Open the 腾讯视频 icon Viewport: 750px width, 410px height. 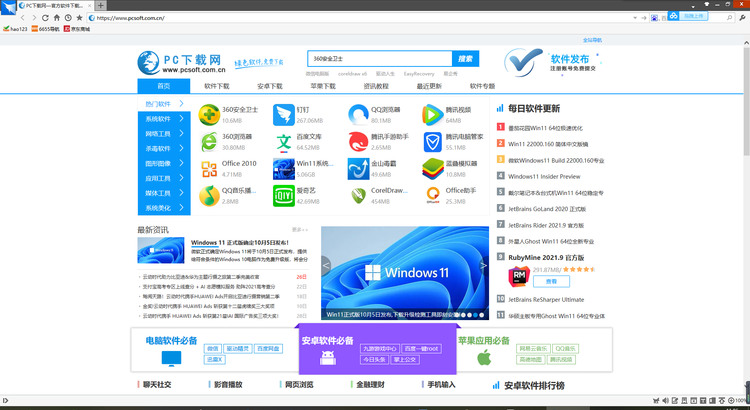tap(433, 114)
